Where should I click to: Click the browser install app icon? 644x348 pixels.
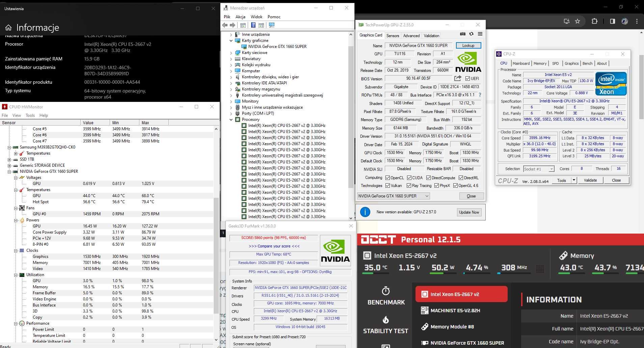pos(567,21)
